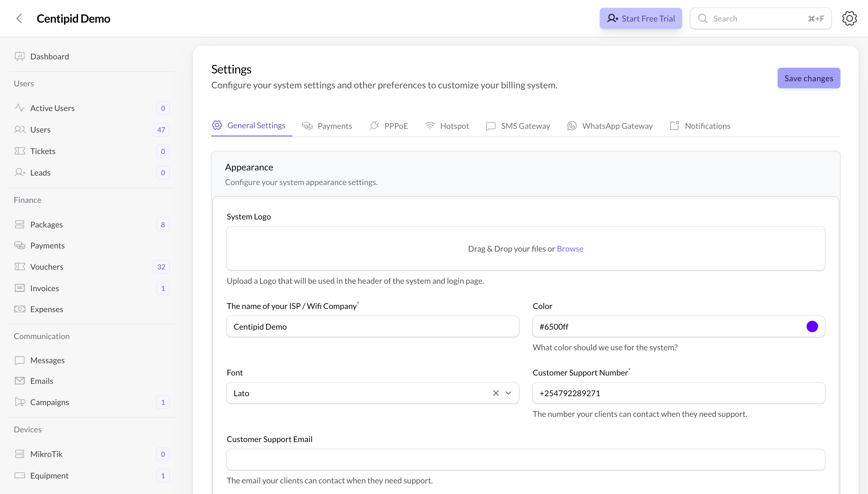The width and height of the screenshot is (868, 494).
Task: View Invoices in the sidebar
Action: click(x=45, y=288)
